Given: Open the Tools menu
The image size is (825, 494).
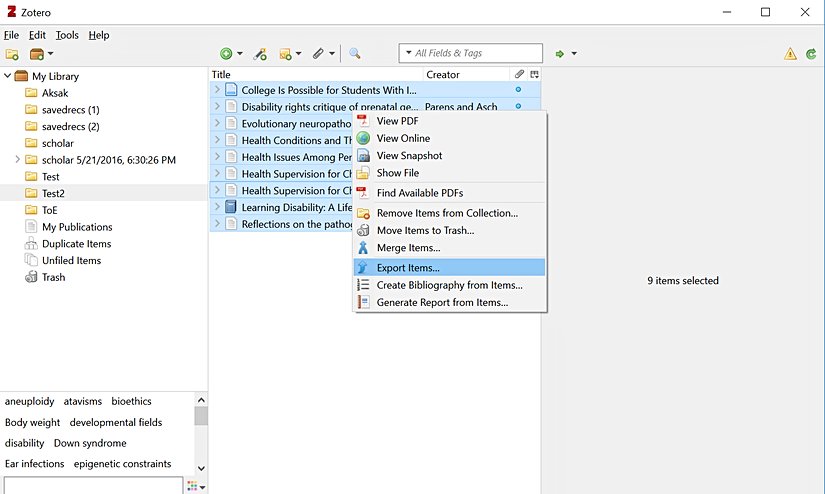Looking at the screenshot, I should pyautogui.click(x=67, y=35).
